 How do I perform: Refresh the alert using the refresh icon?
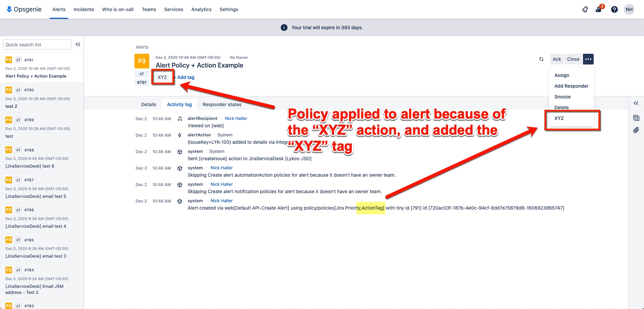(x=541, y=59)
